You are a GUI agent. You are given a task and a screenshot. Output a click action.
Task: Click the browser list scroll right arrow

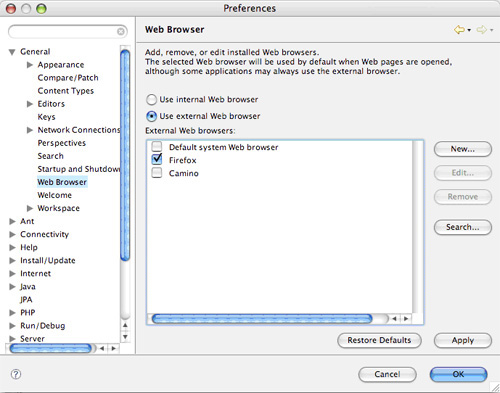[406, 319]
